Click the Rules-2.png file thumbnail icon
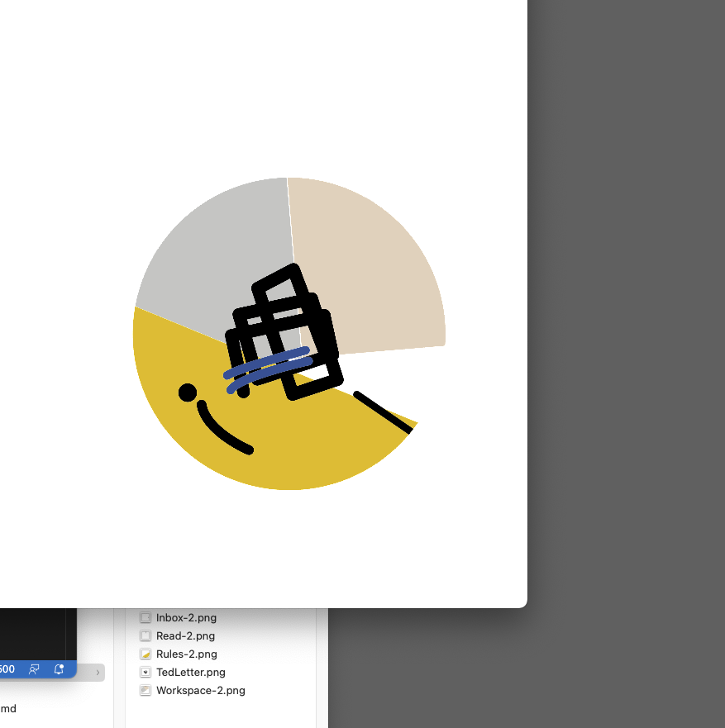The width and height of the screenshot is (725, 728). coord(145,654)
